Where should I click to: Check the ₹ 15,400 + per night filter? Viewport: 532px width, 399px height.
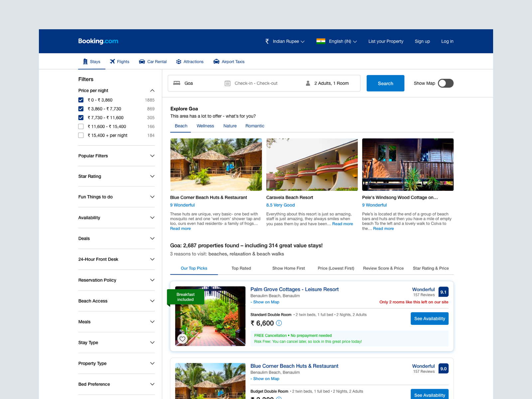(x=81, y=135)
